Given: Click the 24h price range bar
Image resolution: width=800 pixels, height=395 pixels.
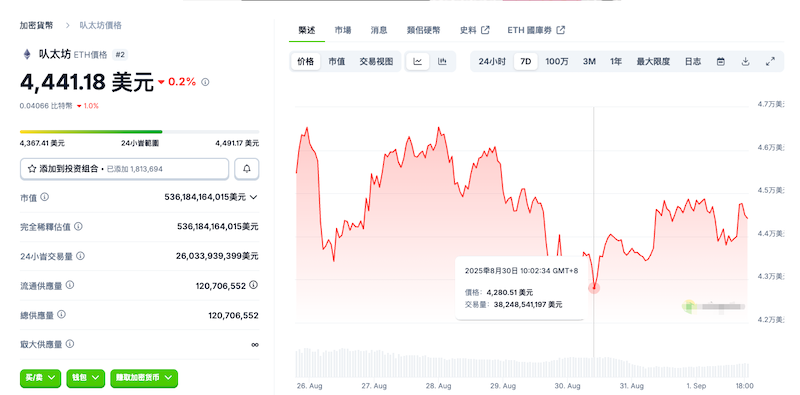Looking at the screenshot, I should (x=139, y=132).
